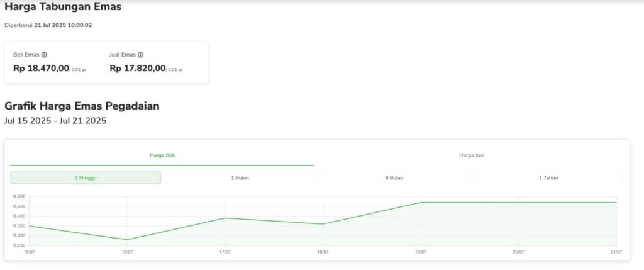The width and height of the screenshot is (644, 270).
Task: Click the chart line point at 18/07
Action: click(323, 223)
